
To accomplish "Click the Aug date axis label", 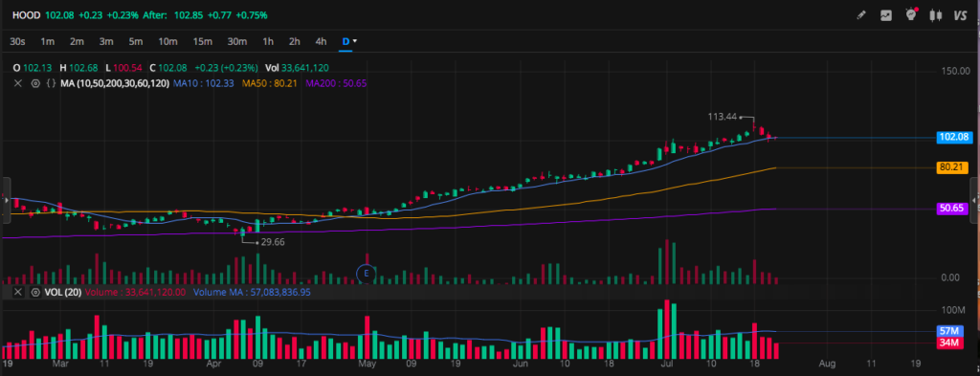I will [827, 363].
